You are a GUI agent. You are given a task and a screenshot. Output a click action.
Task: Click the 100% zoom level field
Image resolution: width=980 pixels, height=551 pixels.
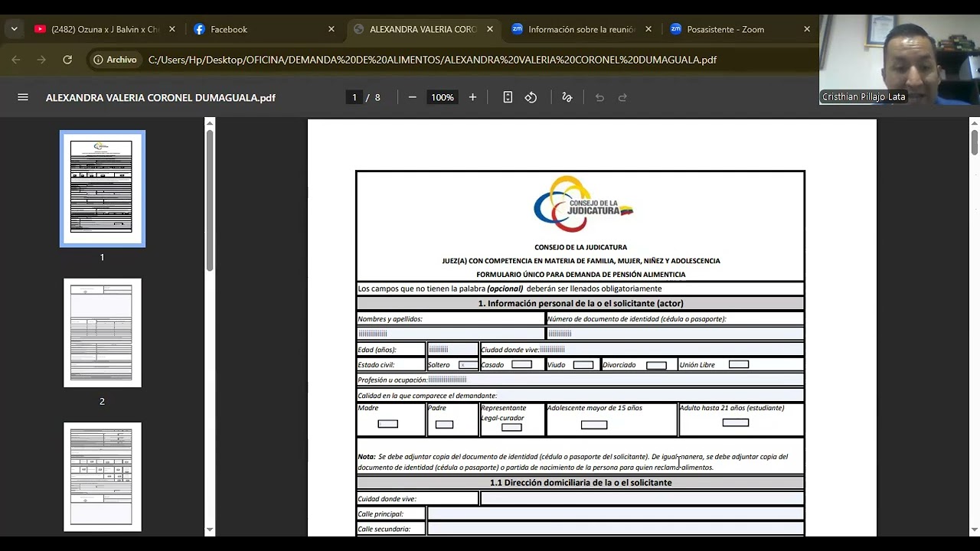[442, 97]
